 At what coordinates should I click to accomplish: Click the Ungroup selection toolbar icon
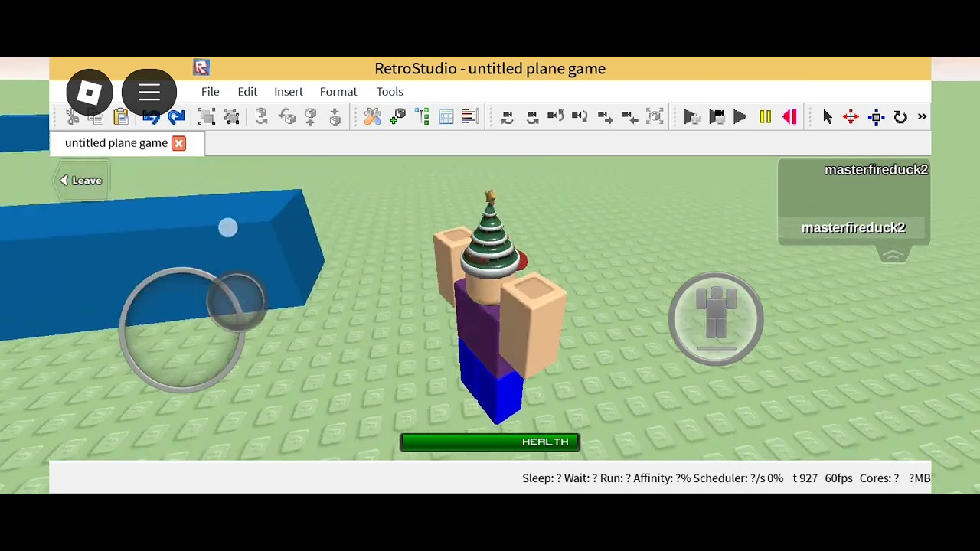(232, 117)
